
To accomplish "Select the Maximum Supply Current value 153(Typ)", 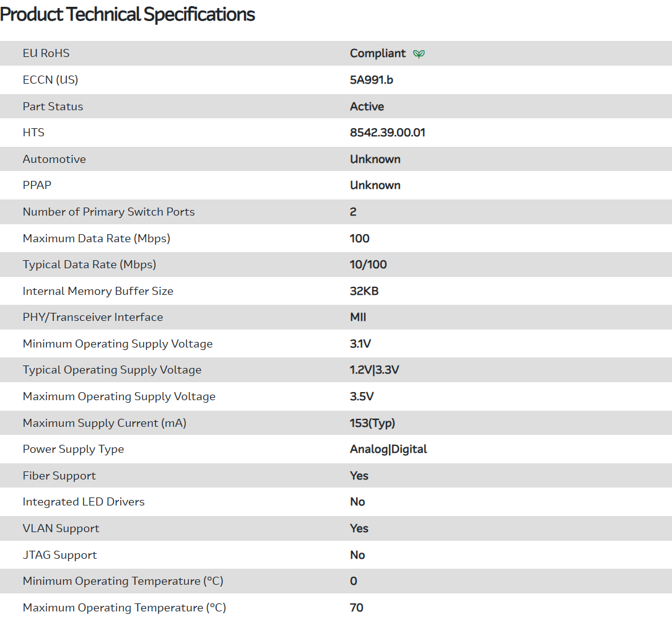I will coord(372,423).
